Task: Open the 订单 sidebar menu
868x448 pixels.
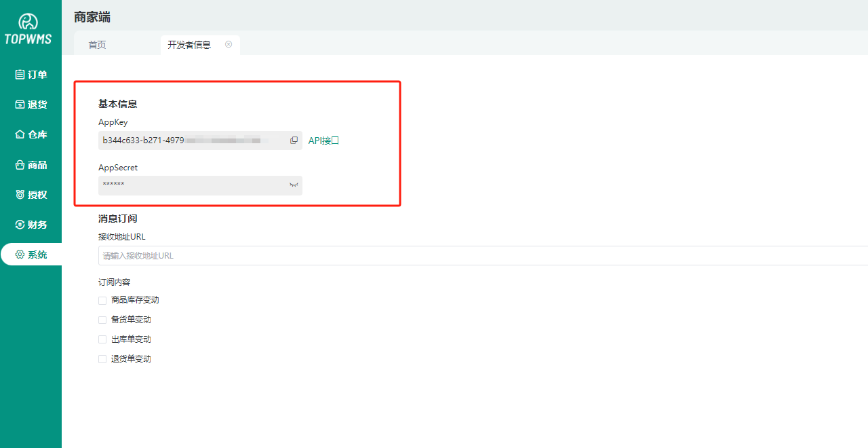Action: [31, 75]
